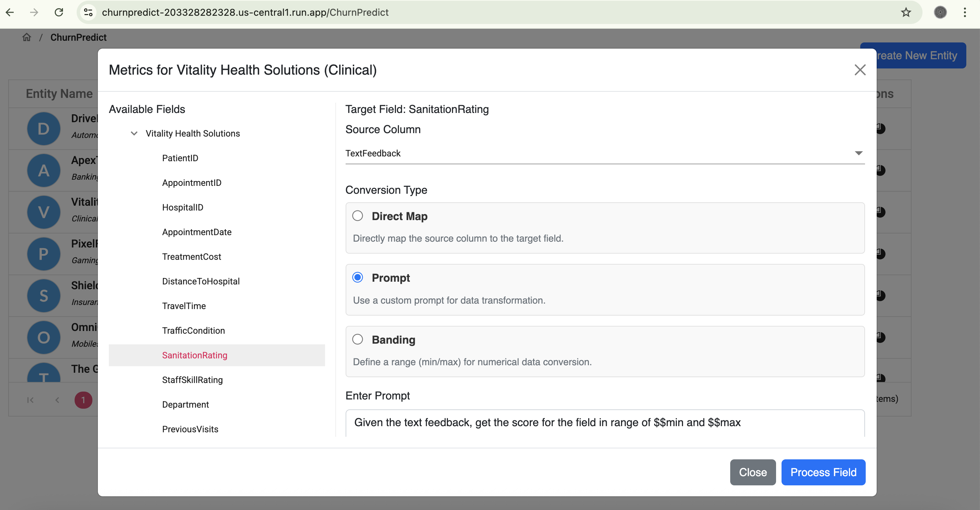Select the TreatmentCost field in the list

191,256
